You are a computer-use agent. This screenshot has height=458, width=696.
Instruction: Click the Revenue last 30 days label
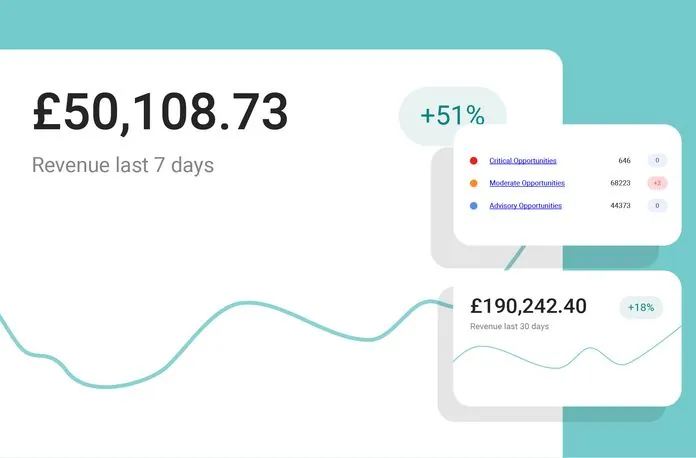[509, 326]
